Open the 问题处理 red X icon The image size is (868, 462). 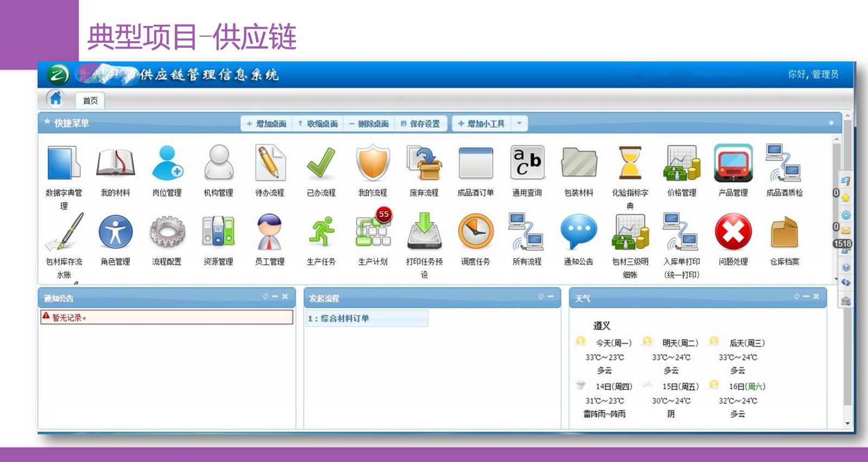[733, 232]
